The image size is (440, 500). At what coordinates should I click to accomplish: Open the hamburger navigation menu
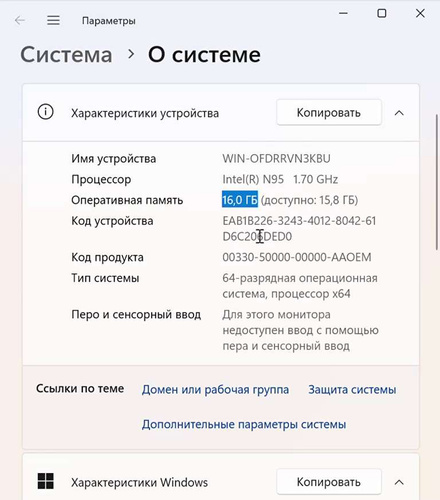pos(53,21)
